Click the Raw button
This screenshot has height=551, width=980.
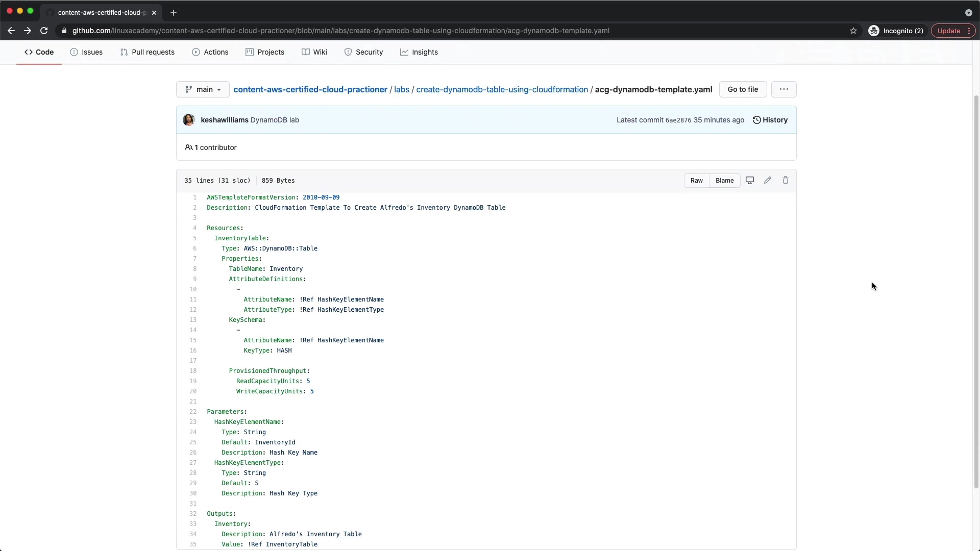696,181
